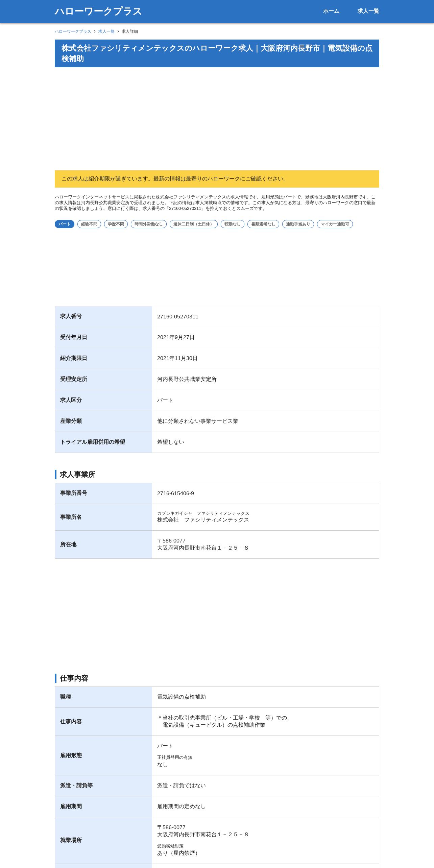The width and height of the screenshot is (434, 868).
Task: Open the 求人一覧 header menu item
Action: pos(368,11)
